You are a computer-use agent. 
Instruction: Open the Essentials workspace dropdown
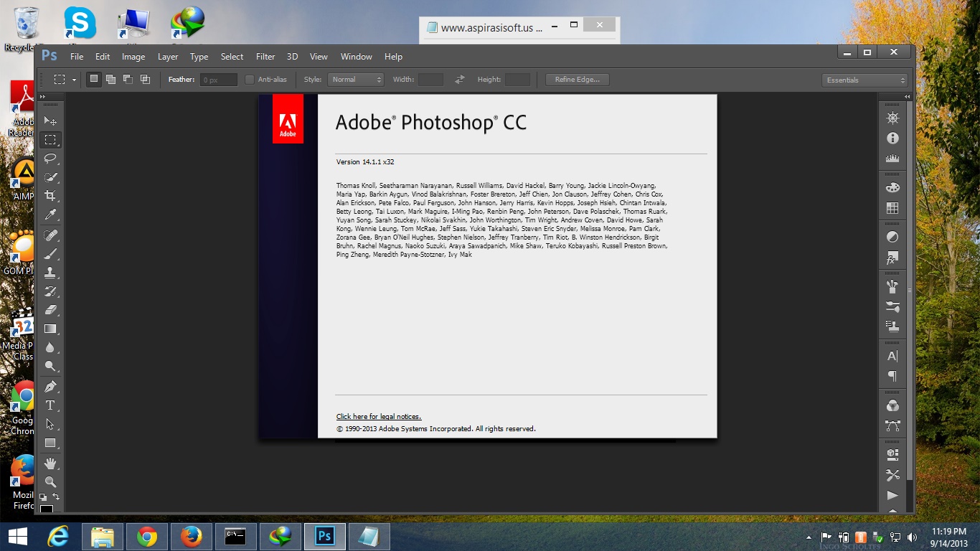864,80
